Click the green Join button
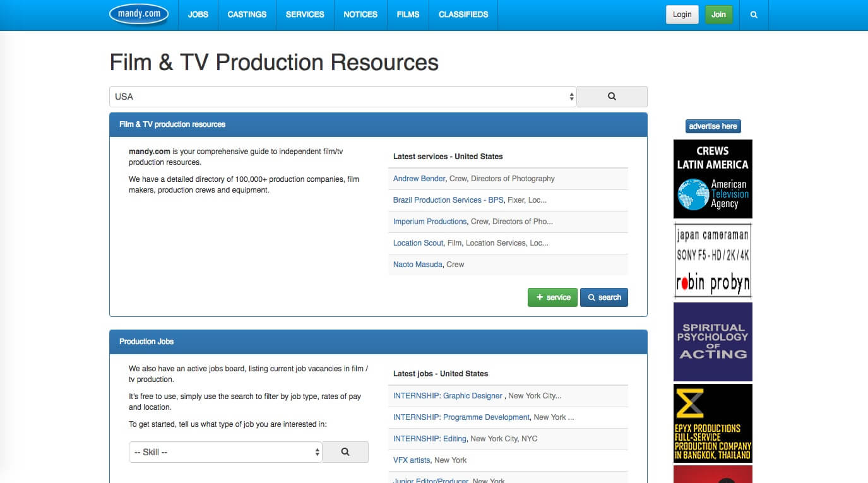 tap(718, 15)
